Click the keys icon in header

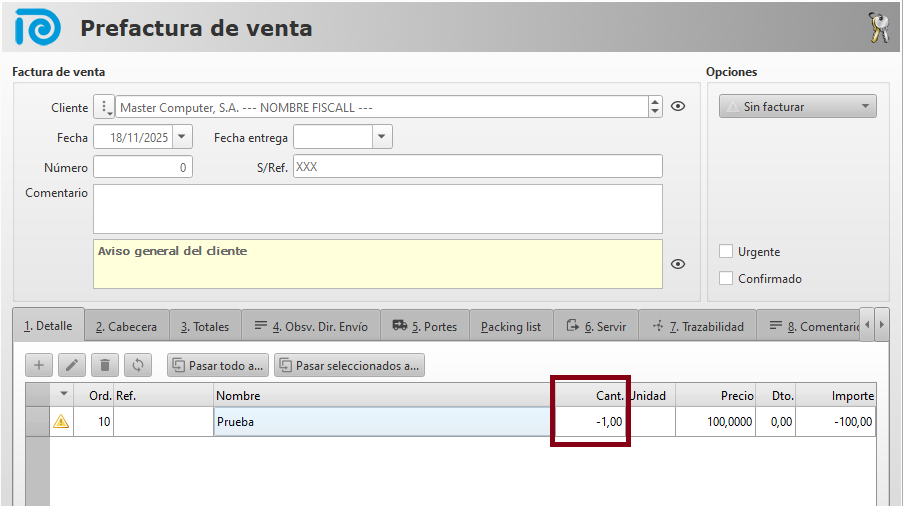click(879, 28)
